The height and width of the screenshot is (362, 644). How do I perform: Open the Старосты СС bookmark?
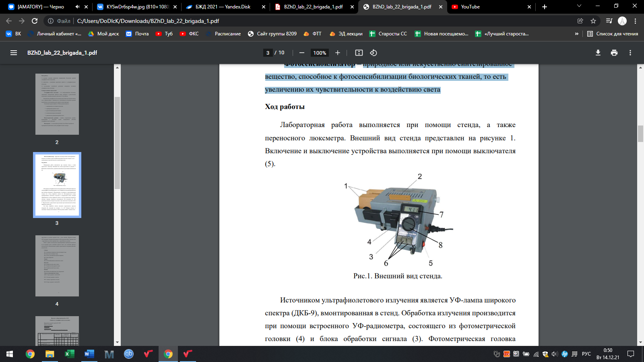388,34
